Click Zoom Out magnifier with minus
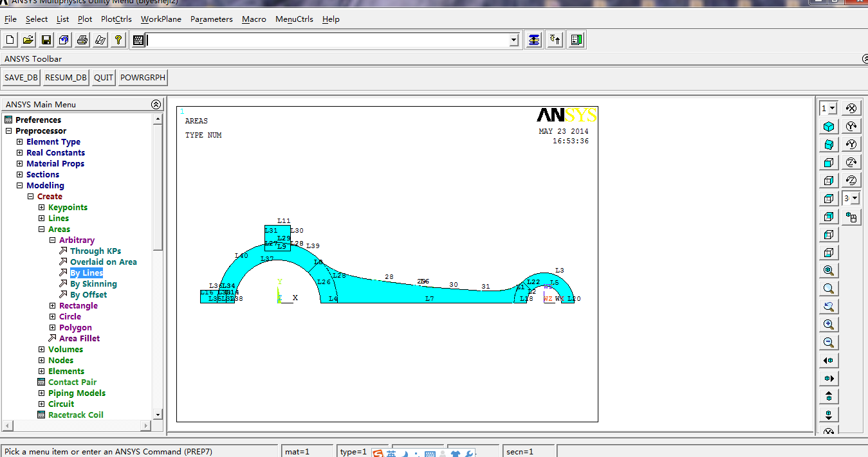The width and height of the screenshot is (868, 457). click(x=829, y=343)
